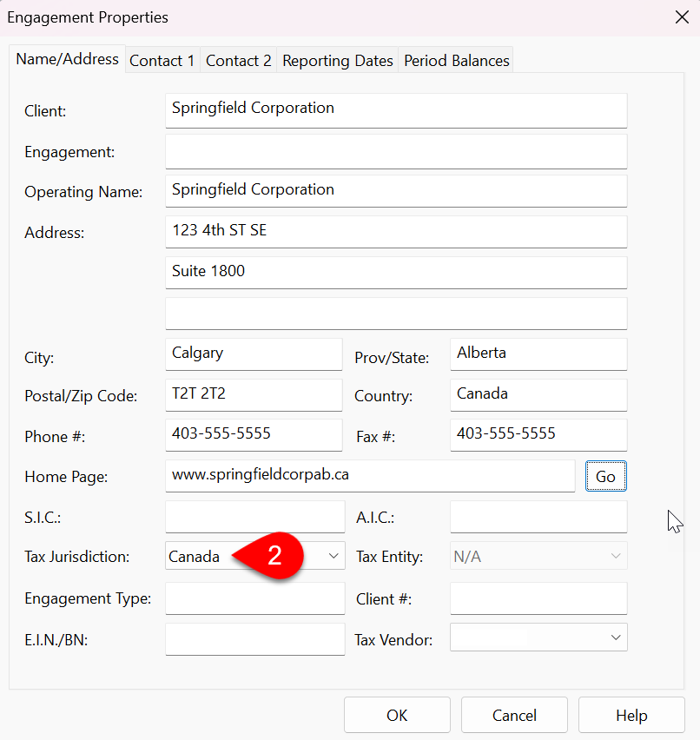The width and height of the screenshot is (700, 740).
Task: Click the E.I.N./BN input field
Action: (254, 639)
